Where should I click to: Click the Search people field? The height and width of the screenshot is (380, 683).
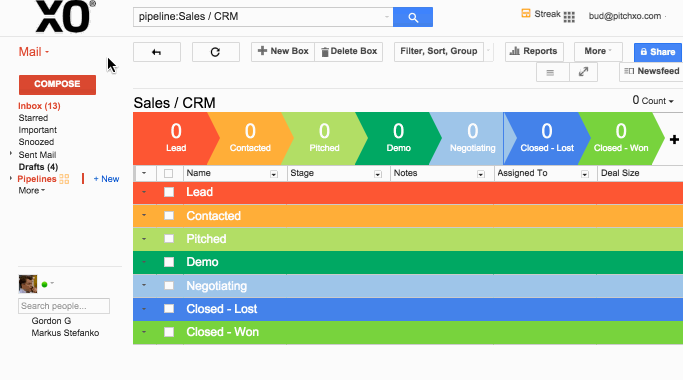pos(64,306)
